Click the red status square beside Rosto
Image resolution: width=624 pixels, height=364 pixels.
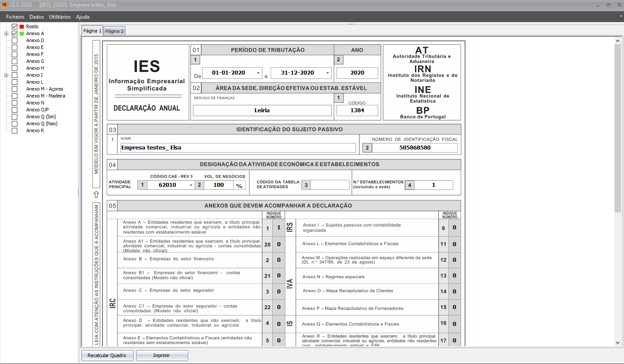pos(22,27)
